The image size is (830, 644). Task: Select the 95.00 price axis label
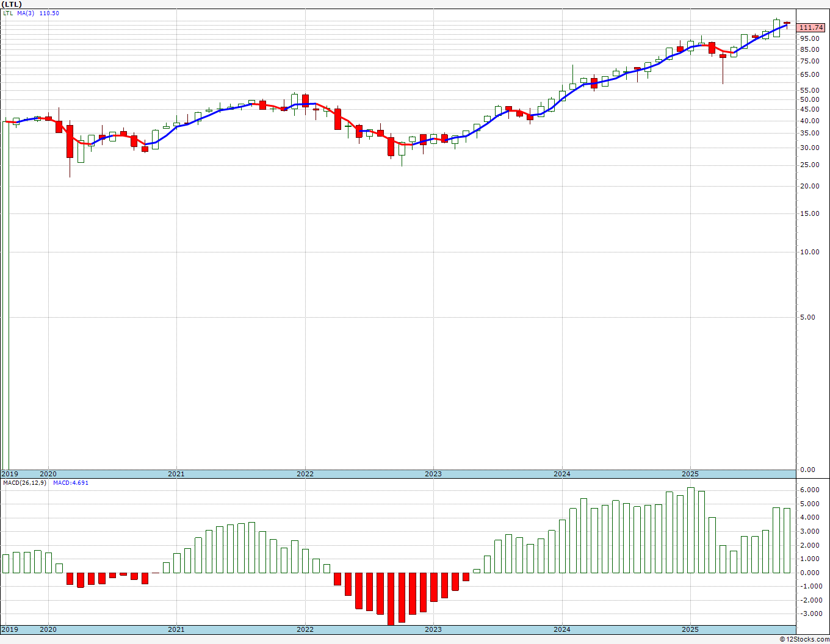click(809, 38)
